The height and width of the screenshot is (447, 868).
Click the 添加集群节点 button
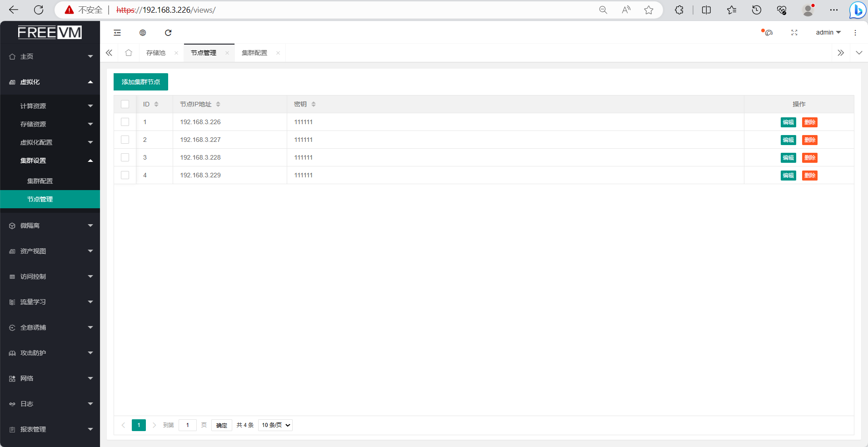[141, 82]
